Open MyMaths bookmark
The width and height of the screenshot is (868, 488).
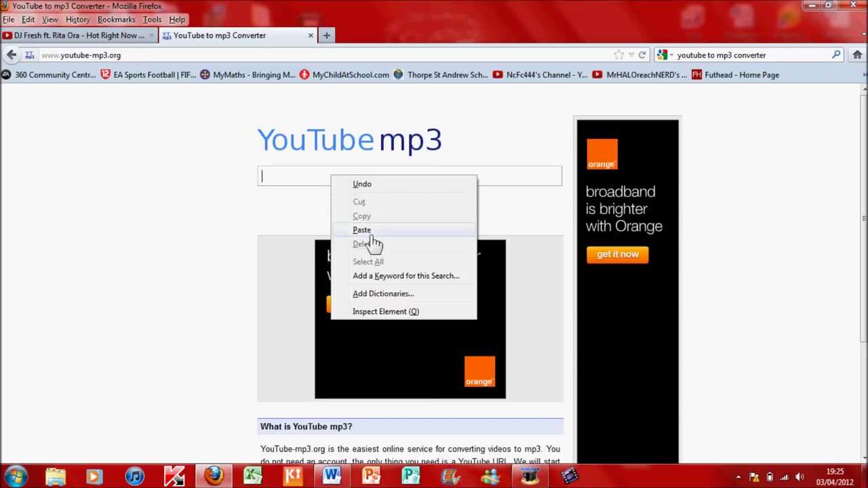248,75
